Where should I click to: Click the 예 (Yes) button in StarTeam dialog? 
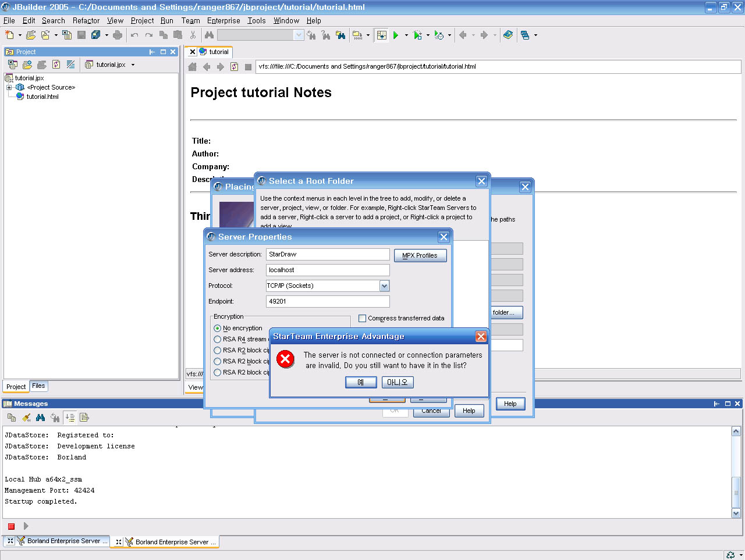[x=361, y=383]
